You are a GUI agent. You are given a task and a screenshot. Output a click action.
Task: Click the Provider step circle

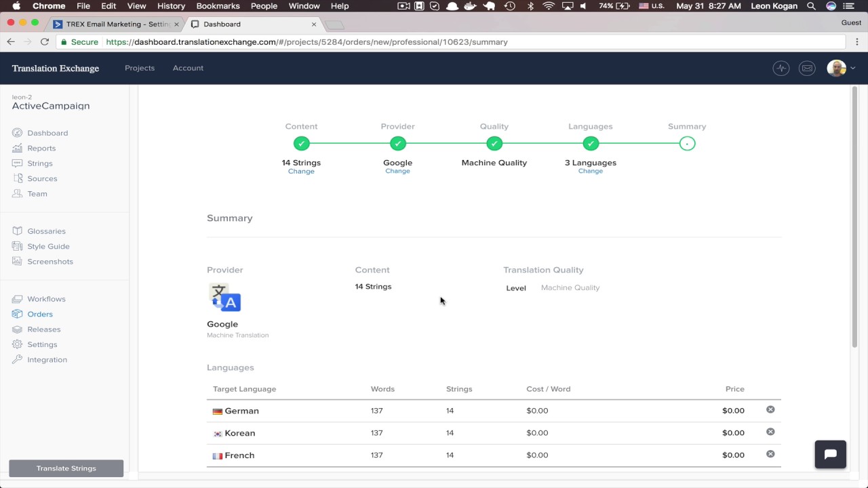(398, 144)
